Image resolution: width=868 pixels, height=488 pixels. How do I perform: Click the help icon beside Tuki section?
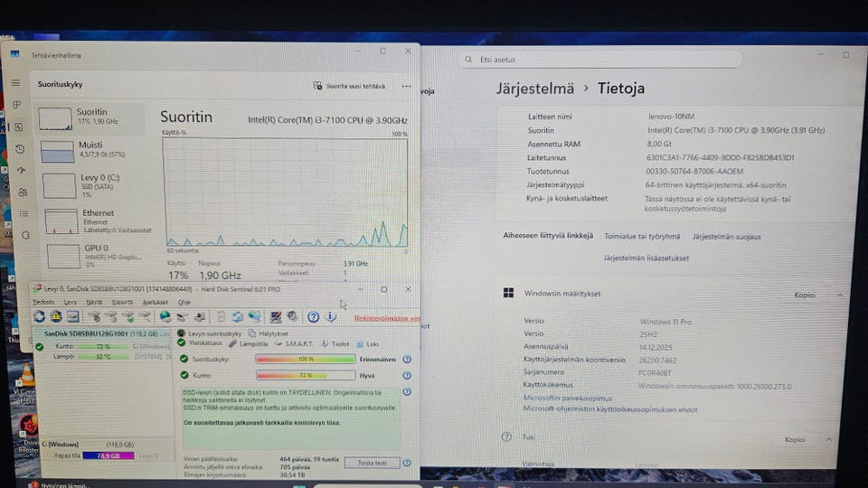506,436
